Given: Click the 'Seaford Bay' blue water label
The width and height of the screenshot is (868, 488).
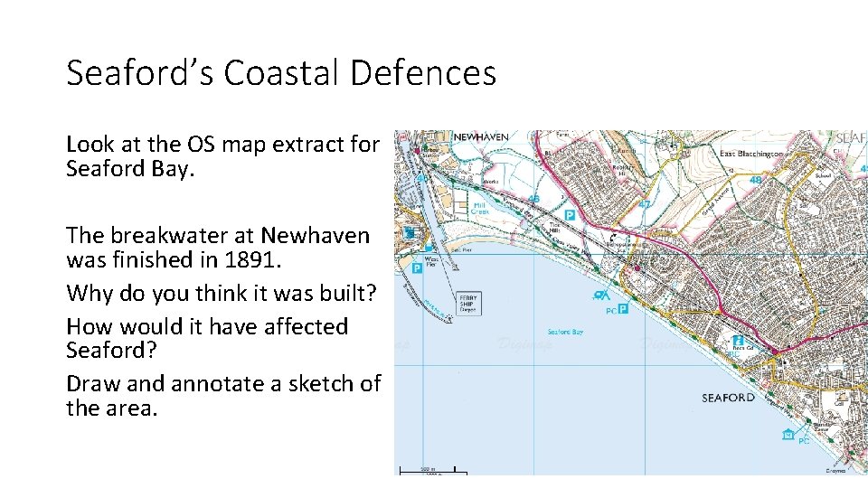Looking at the screenshot, I should (565, 332).
